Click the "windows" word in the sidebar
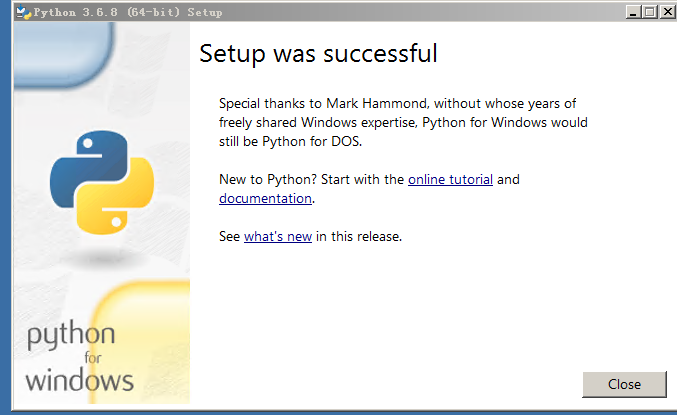Viewport: 677px width, 415px height. [x=79, y=380]
